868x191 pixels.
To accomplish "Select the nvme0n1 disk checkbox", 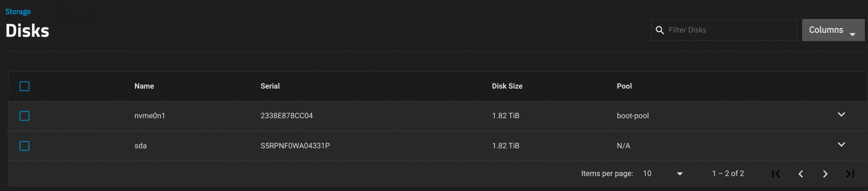I will click(24, 116).
